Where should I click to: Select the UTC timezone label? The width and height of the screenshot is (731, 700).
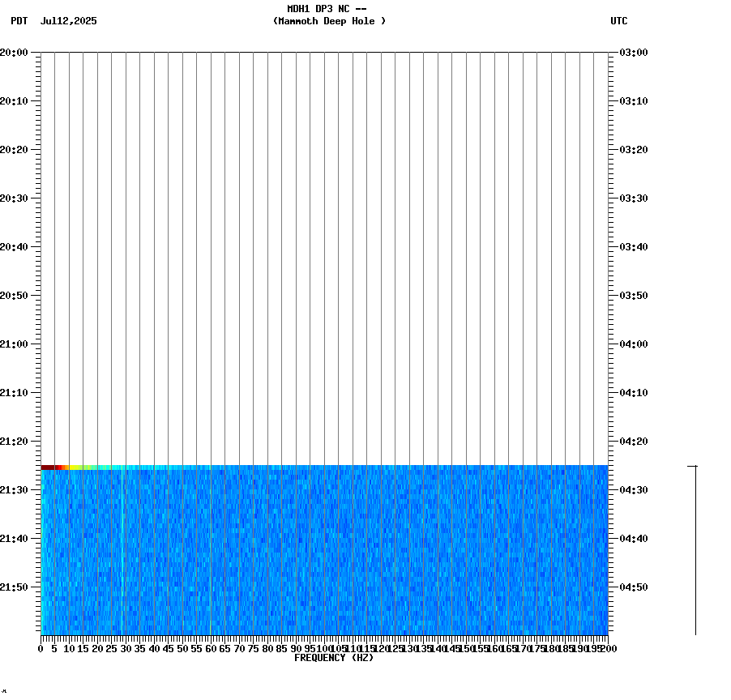pos(620,22)
